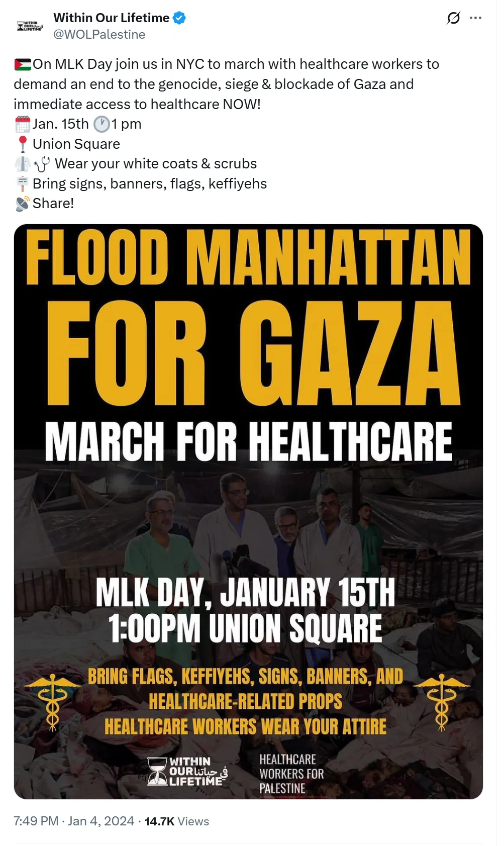This screenshot has height=846, width=504.
Task: Click the @WOLPalestine handle
Action: 98,34
